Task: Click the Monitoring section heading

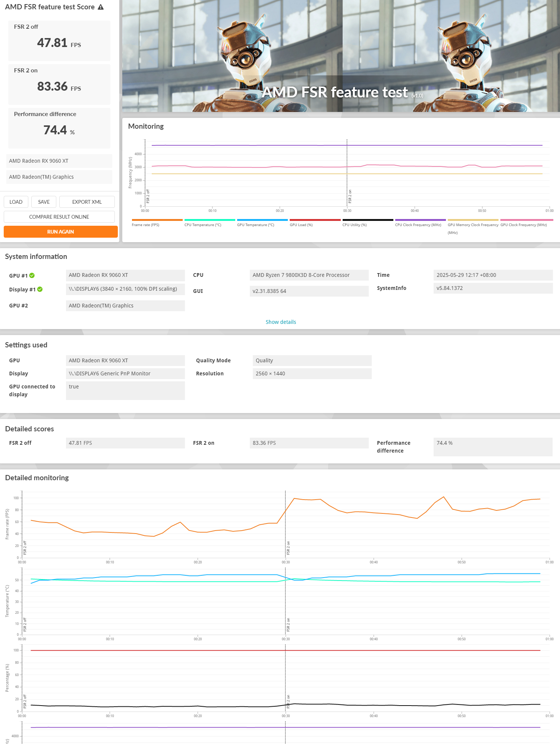Action: (146, 126)
